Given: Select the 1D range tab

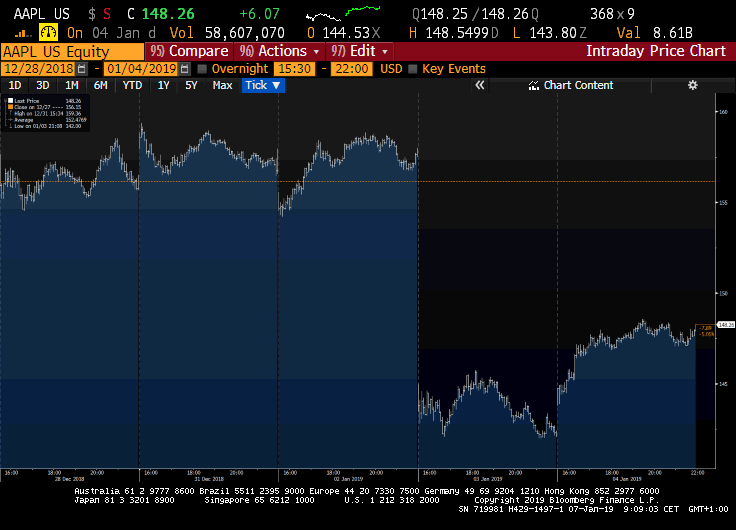Looking at the screenshot, I should point(15,85).
